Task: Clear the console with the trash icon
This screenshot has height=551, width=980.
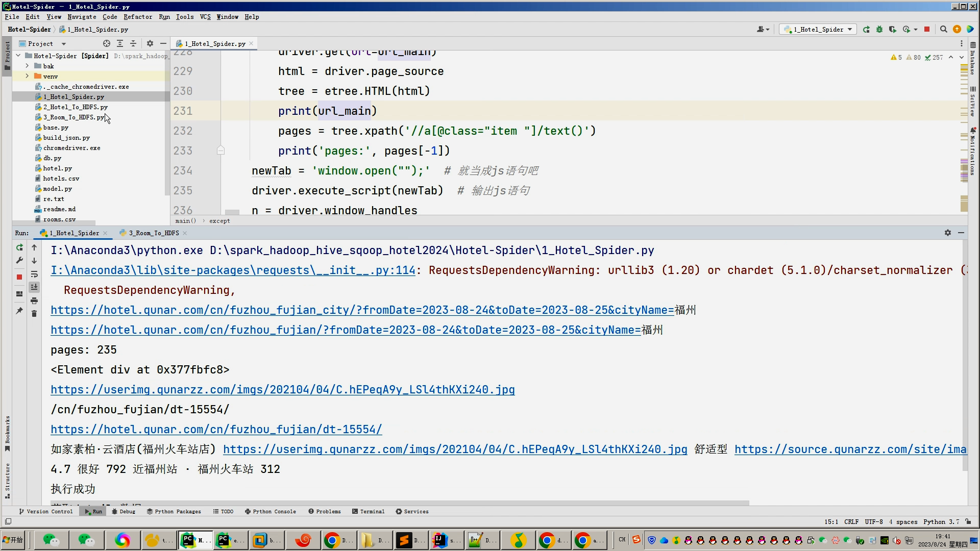Action: click(x=34, y=314)
